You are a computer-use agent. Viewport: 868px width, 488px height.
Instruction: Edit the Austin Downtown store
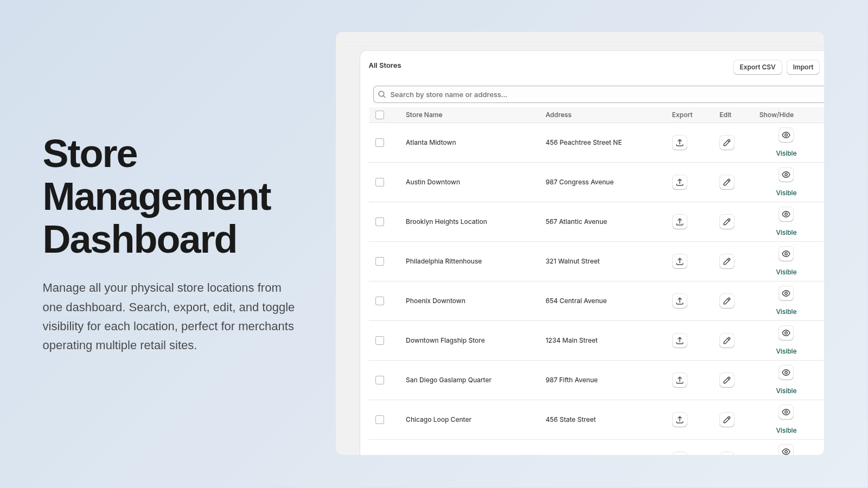pos(727,182)
